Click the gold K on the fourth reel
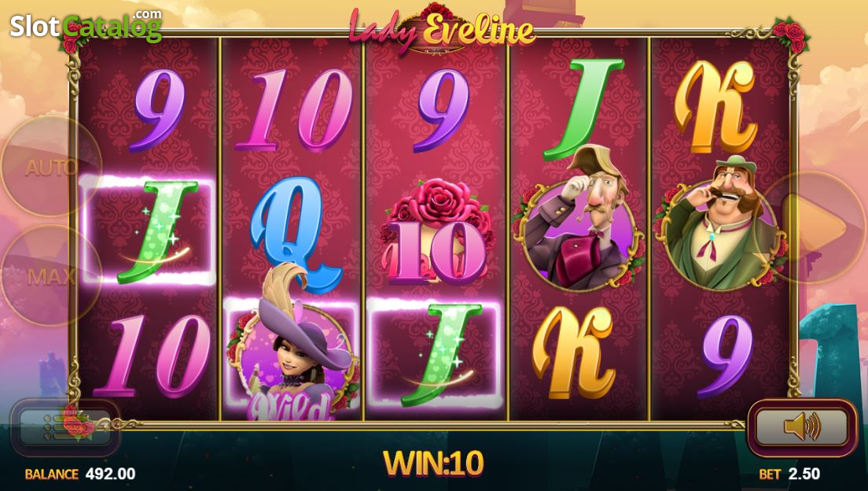The image size is (868, 491). [574, 352]
